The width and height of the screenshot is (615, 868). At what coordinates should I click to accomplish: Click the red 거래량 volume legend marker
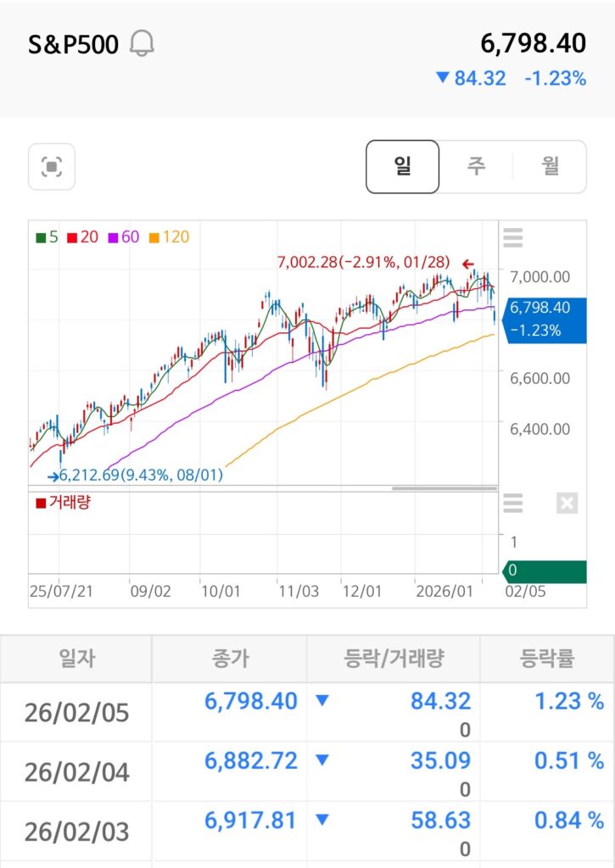point(41,504)
